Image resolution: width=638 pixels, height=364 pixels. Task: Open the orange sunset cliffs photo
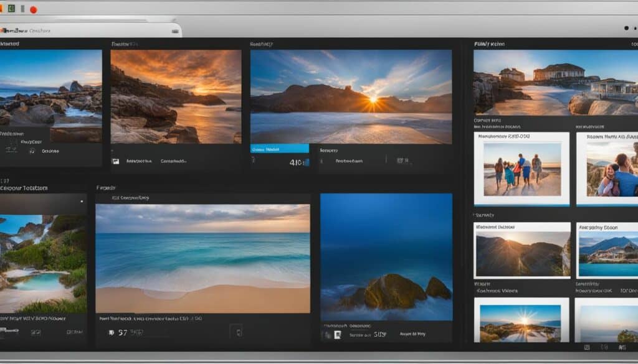176,96
